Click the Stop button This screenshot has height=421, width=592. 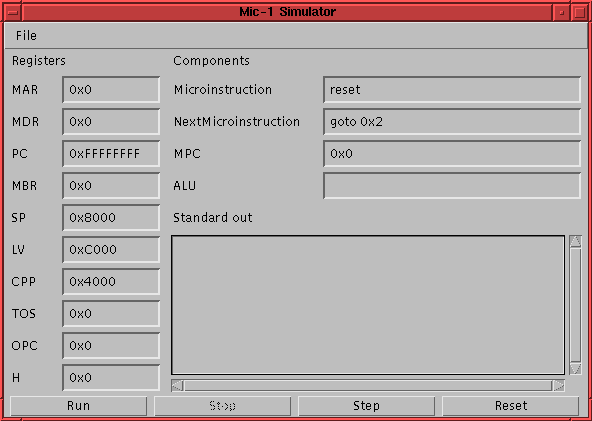point(222,406)
